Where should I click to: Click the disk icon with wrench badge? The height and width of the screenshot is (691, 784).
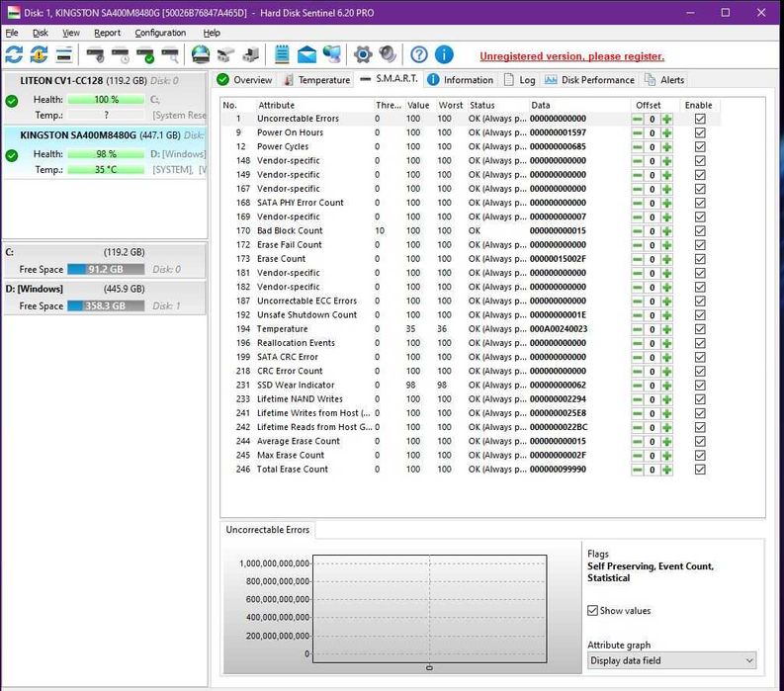(x=95, y=54)
